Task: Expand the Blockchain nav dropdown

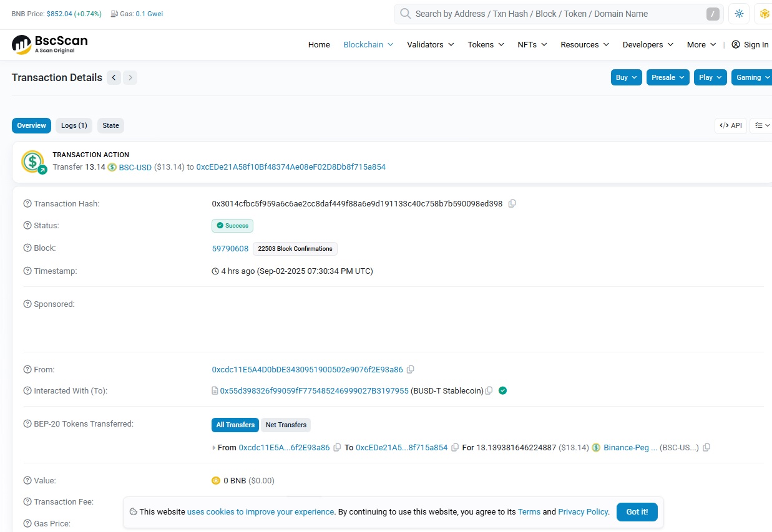Action: [368, 45]
